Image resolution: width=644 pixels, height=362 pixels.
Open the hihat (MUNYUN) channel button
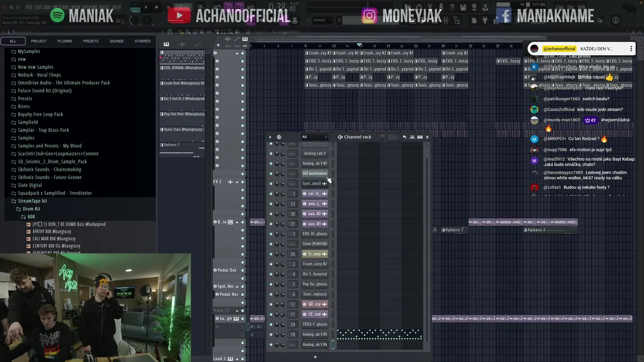315,244
